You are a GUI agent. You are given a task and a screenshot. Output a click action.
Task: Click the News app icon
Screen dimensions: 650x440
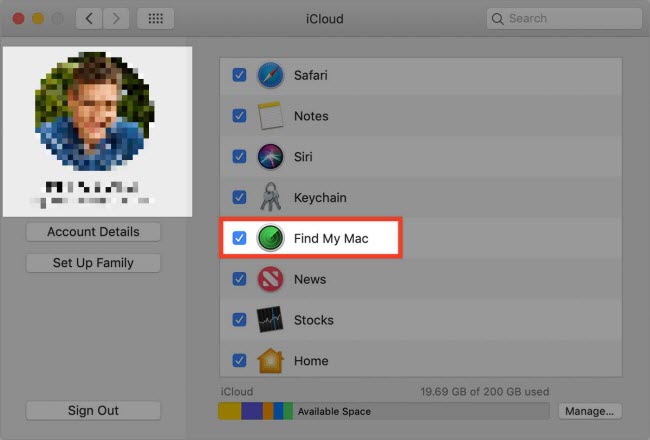click(271, 279)
